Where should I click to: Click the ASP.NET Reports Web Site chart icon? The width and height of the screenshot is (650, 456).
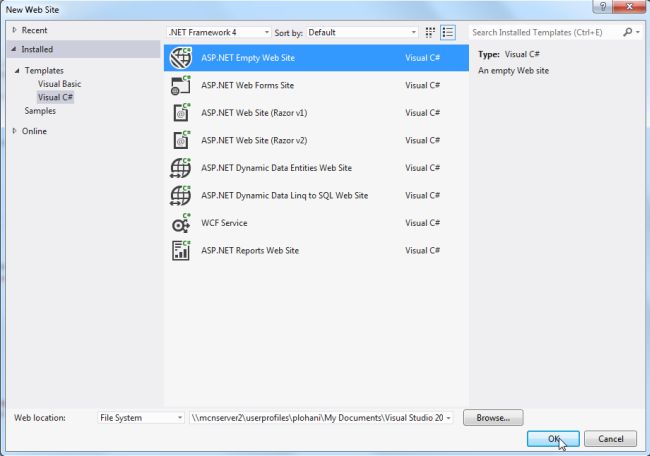(181, 250)
